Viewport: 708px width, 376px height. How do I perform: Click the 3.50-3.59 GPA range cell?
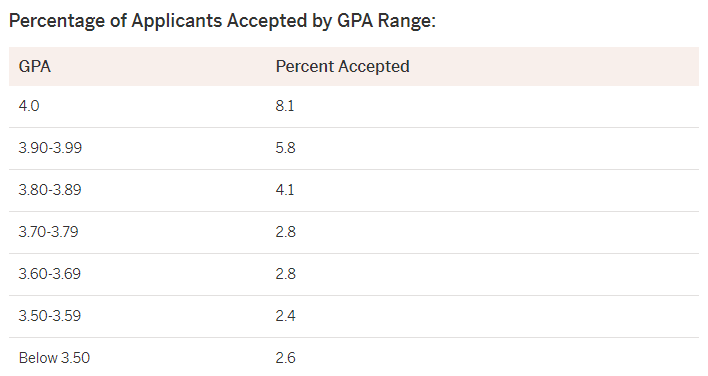(50, 316)
